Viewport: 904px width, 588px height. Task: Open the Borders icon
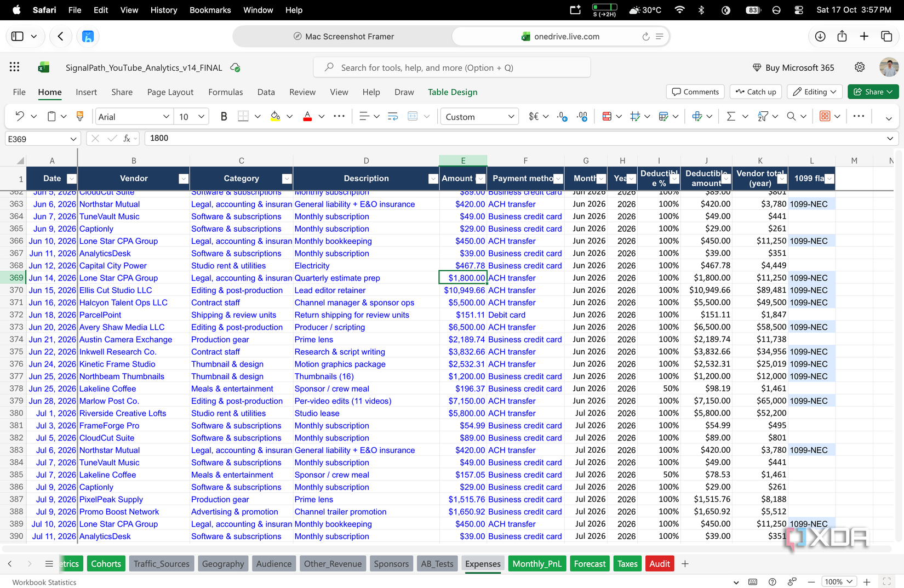243,116
